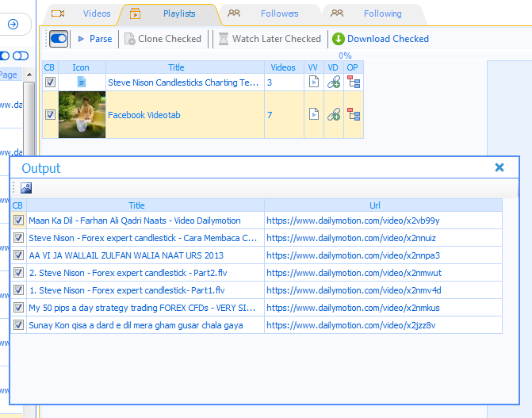Select My 50 pips a day strategy title
532x418 pixels.
pyautogui.click(x=142, y=308)
